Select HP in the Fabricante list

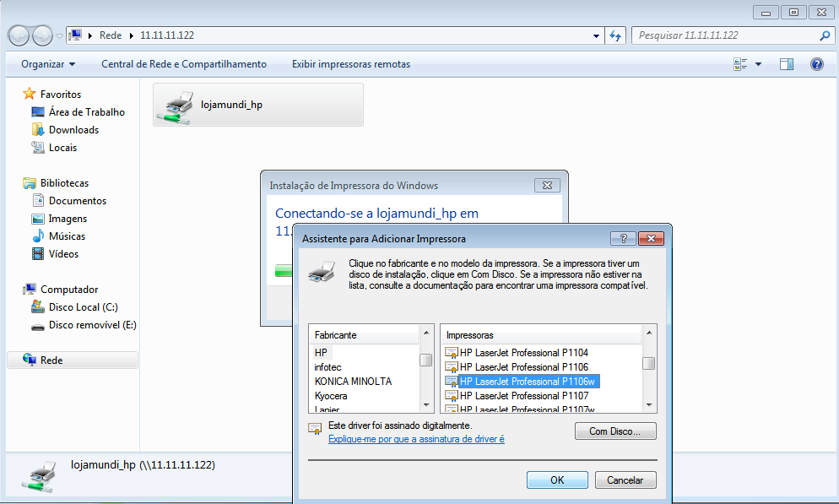click(321, 353)
